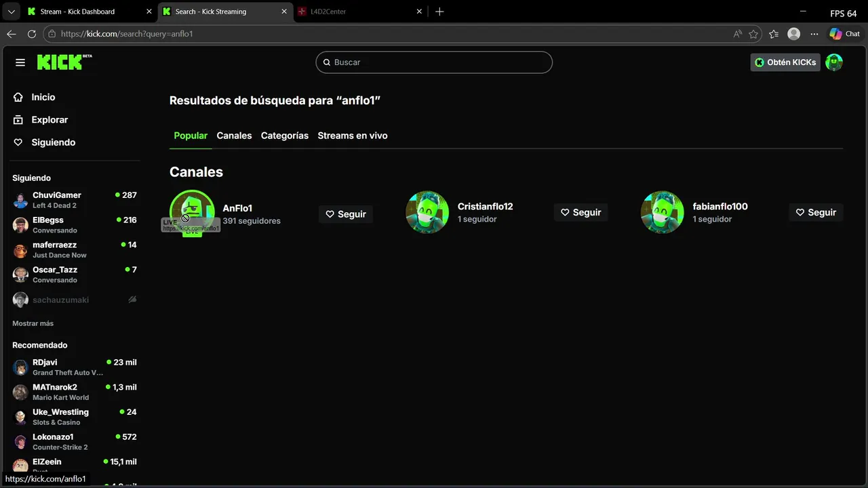Open recommended channel ElZeein
The image size is (868, 488).
(x=75, y=466)
